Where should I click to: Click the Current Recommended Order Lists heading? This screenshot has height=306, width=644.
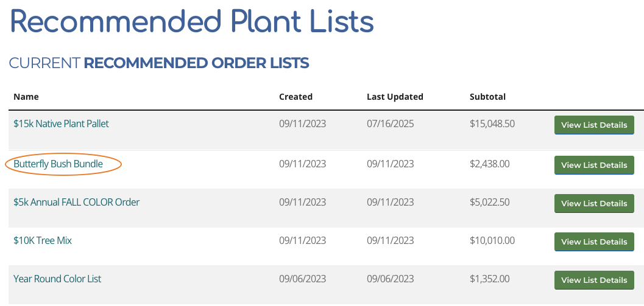coord(159,63)
